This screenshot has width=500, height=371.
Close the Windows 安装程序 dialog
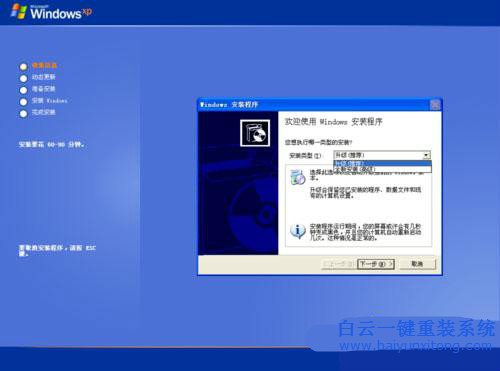[435, 105]
